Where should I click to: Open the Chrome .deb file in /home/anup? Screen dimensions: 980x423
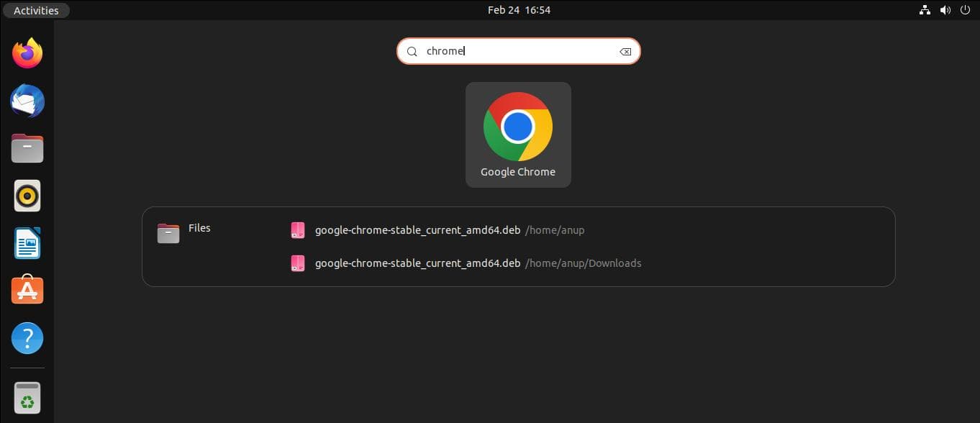pos(417,230)
